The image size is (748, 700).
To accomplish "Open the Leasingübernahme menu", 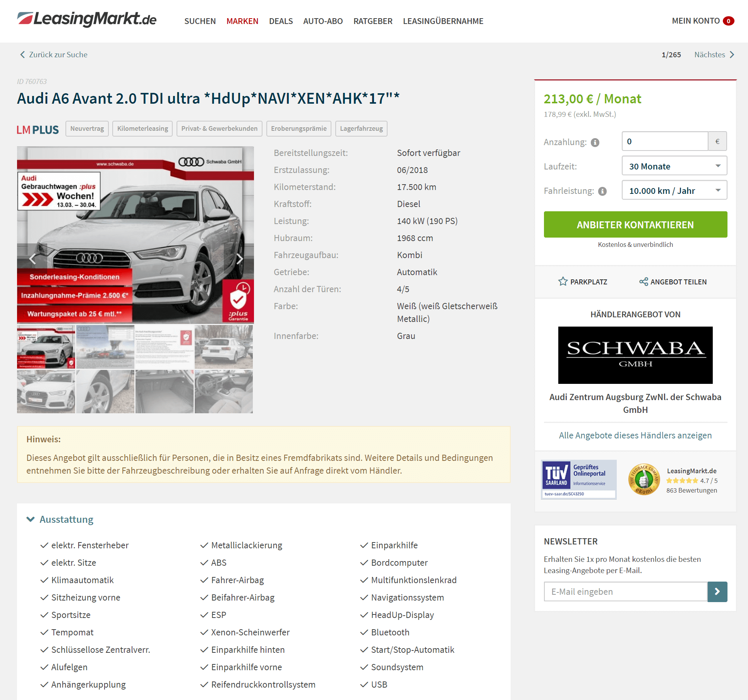I will pos(443,21).
